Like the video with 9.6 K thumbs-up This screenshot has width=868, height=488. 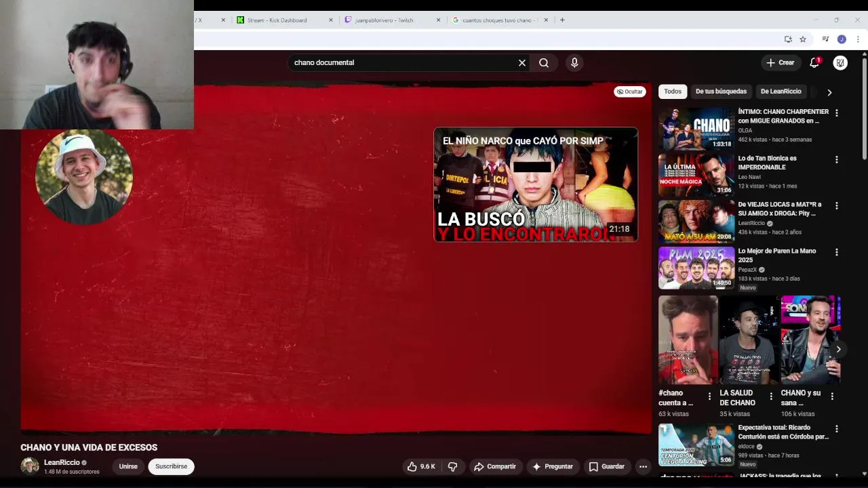(x=420, y=466)
